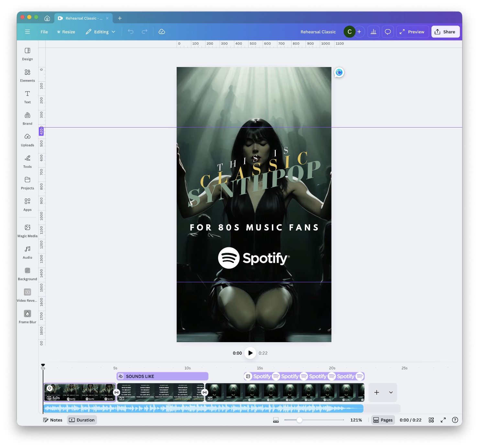Click the Share button

tap(445, 31)
